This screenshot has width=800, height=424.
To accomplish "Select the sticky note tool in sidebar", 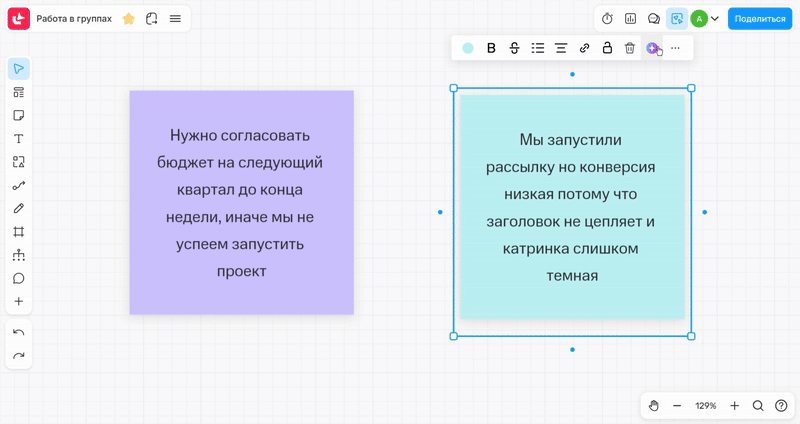I will pyautogui.click(x=18, y=115).
